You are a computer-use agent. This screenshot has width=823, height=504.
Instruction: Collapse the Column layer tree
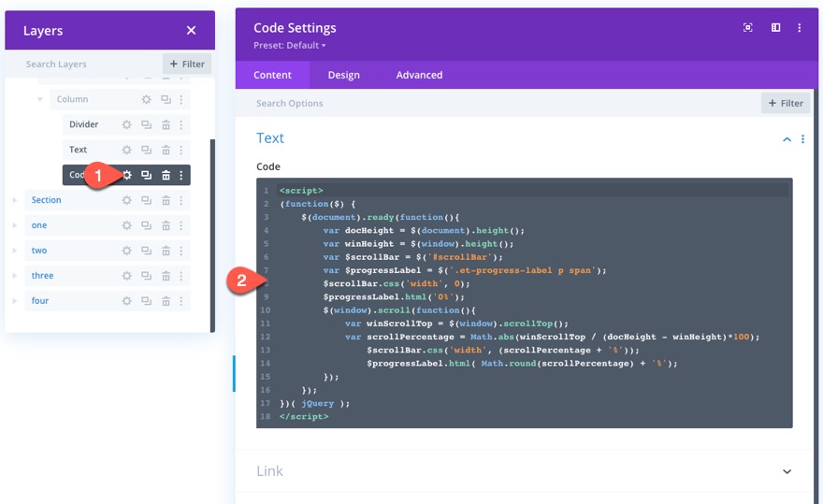coord(40,99)
